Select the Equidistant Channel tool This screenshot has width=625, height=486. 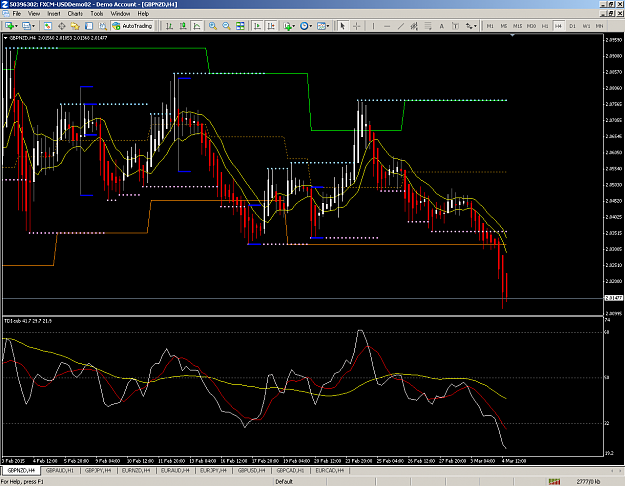415,26
